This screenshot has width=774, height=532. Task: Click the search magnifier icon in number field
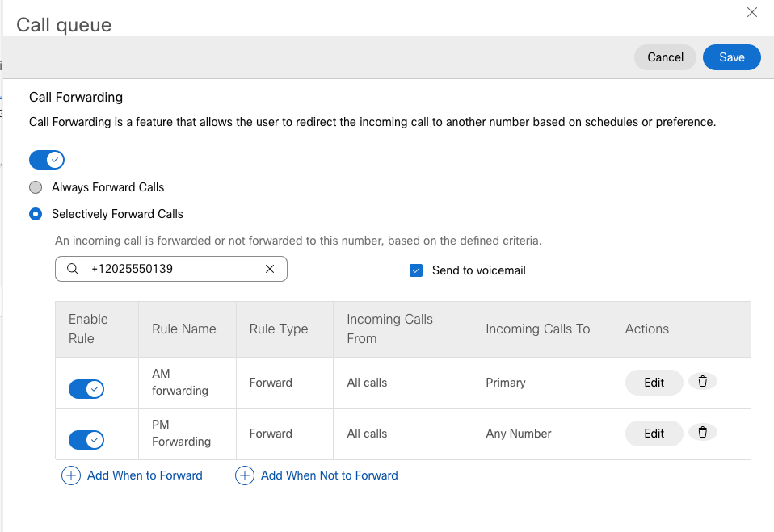pos(73,269)
